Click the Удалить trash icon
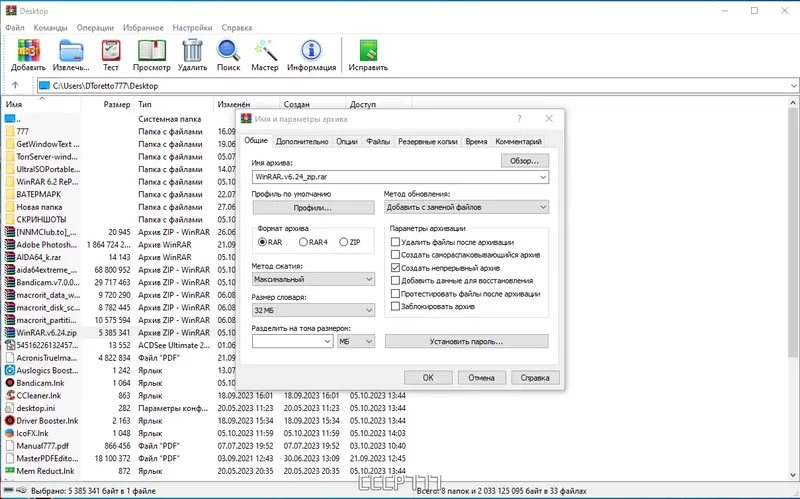This screenshot has width=800, height=499. pyautogui.click(x=192, y=51)
